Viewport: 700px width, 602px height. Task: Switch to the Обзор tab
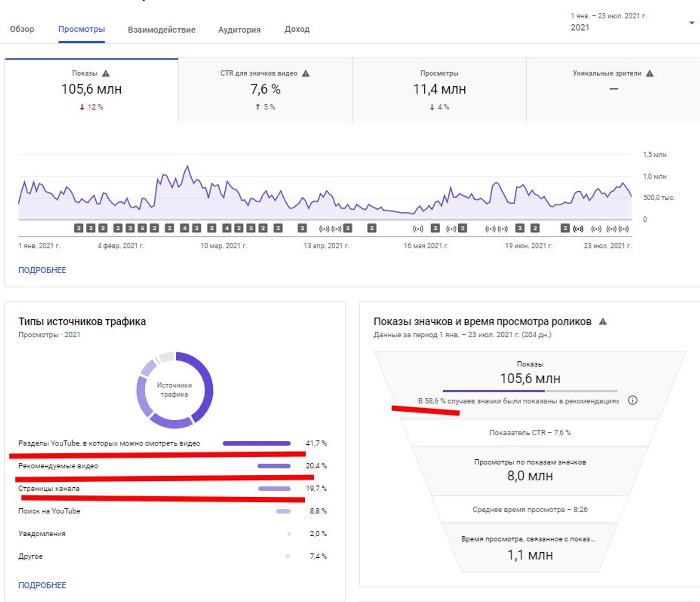point(22,29)
